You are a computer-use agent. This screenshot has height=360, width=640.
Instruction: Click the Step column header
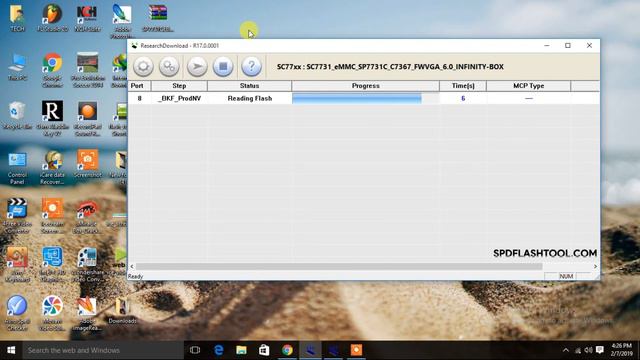[179, 86]
